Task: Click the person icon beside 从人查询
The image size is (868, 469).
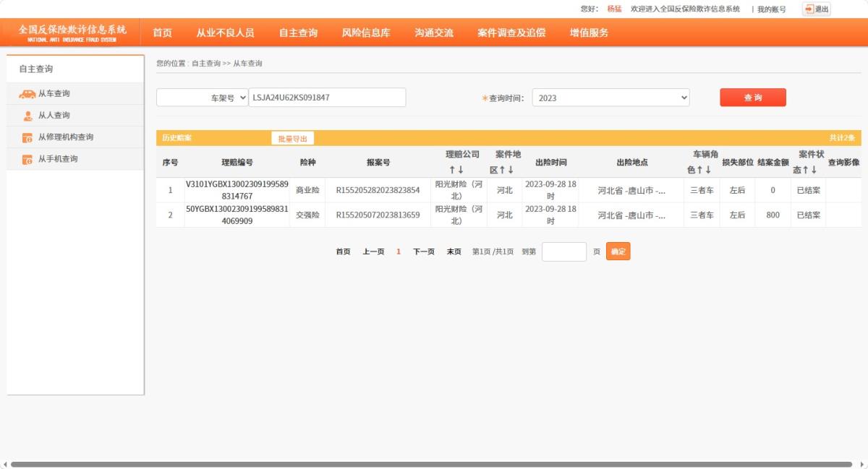Action: click(x=27, y=116)
